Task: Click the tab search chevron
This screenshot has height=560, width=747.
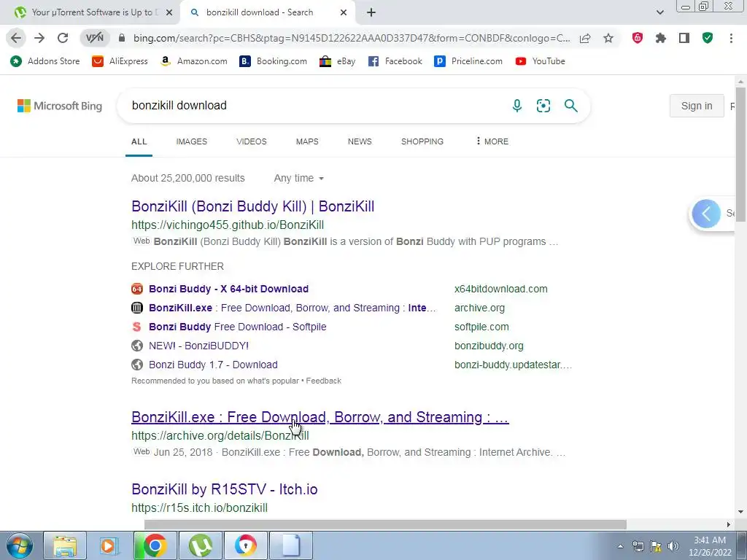Action: (659, 13)
